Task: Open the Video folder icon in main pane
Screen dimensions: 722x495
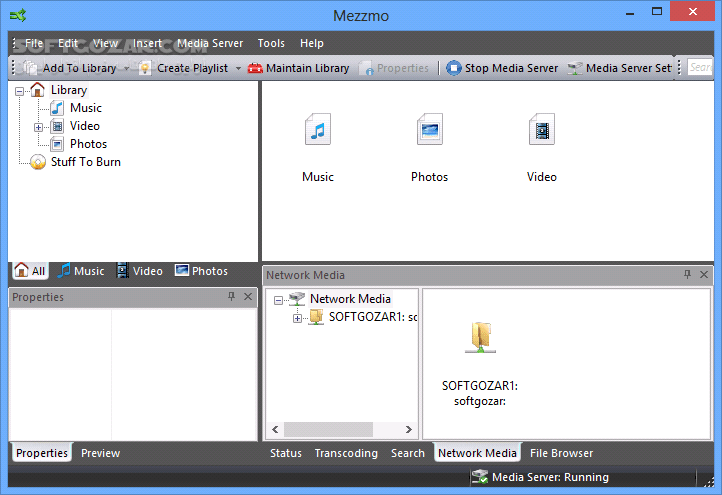Action: tap(541, 131)
